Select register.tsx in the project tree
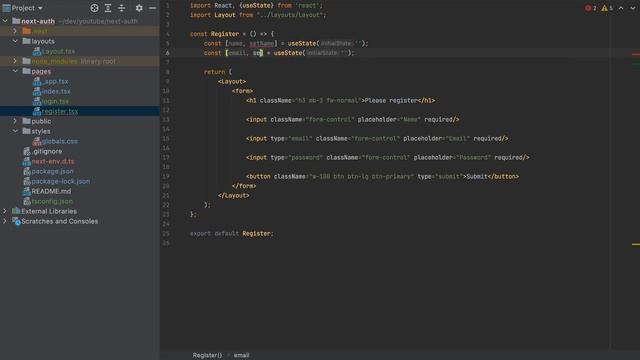Viewport: 640px width, 360px height. 60,111
